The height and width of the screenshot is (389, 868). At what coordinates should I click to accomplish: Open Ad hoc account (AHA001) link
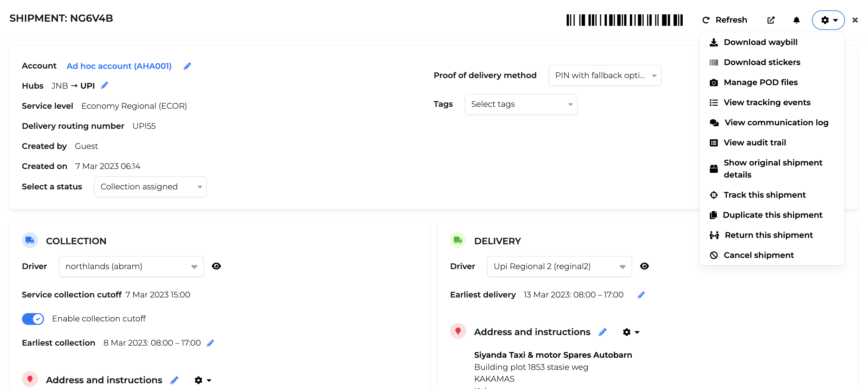tap(119, 66)
